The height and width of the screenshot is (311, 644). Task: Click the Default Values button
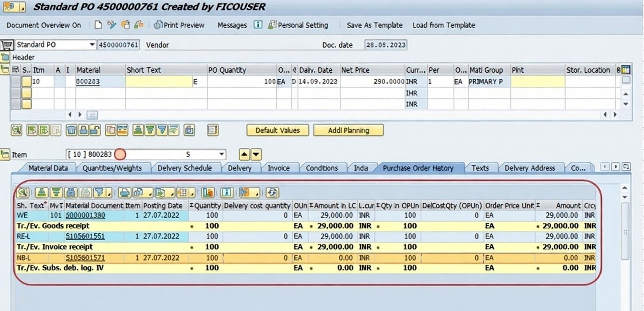(277, 130)
